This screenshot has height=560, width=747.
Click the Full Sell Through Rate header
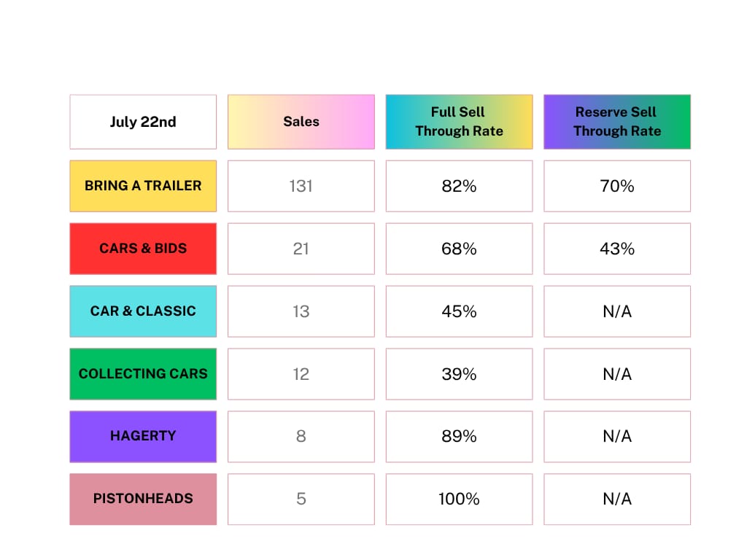tap(460, 122)
